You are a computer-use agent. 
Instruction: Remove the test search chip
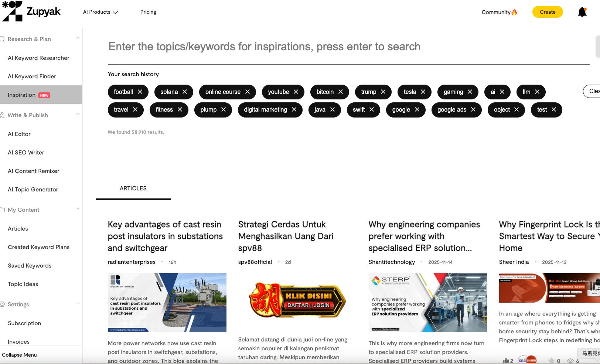[554, 109]
